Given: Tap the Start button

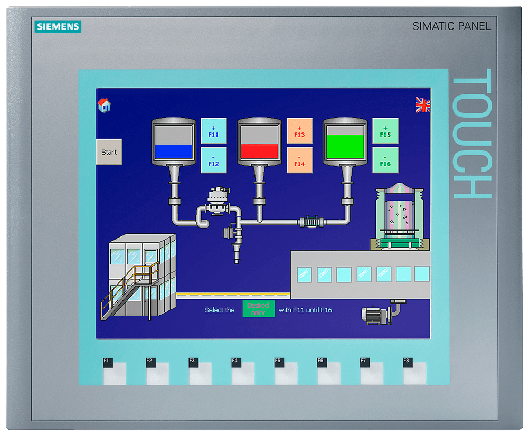Looking at the screenshot, I should (x=109, y=152).
